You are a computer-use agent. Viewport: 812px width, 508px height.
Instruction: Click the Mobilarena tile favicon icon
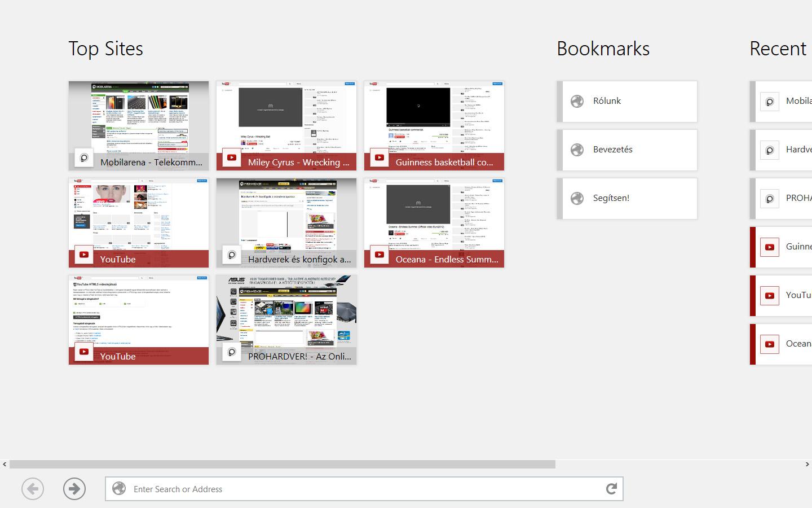click(84, 157)
